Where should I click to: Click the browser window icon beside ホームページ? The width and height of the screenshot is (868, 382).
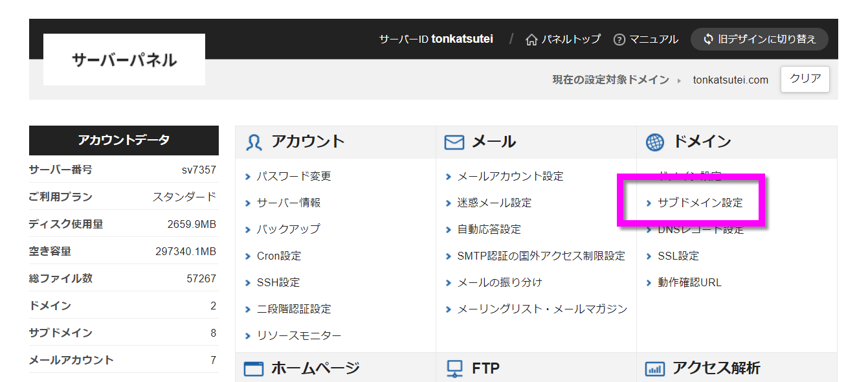coord(254,369)
